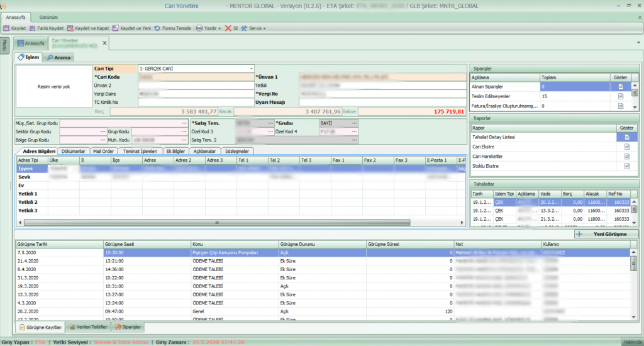
Task: Click the Teslim Edilmeyenler total 15 cell
Action: tap(575, 96)
